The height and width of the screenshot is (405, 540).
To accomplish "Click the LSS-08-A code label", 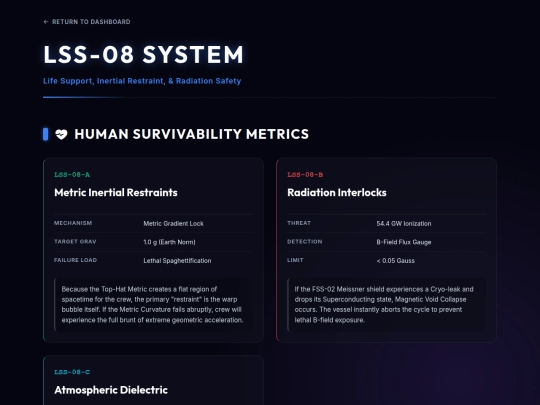I will [72, 175].
